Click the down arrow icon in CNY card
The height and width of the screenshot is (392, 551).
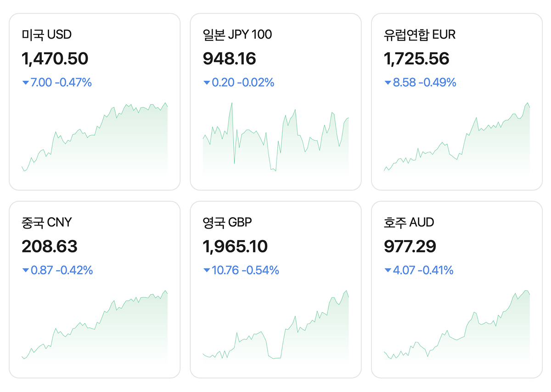click(25, 271)
